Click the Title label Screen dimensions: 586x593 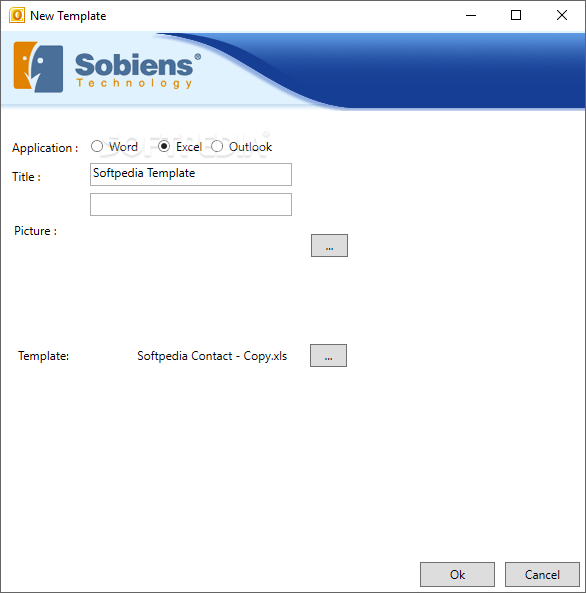26,177
